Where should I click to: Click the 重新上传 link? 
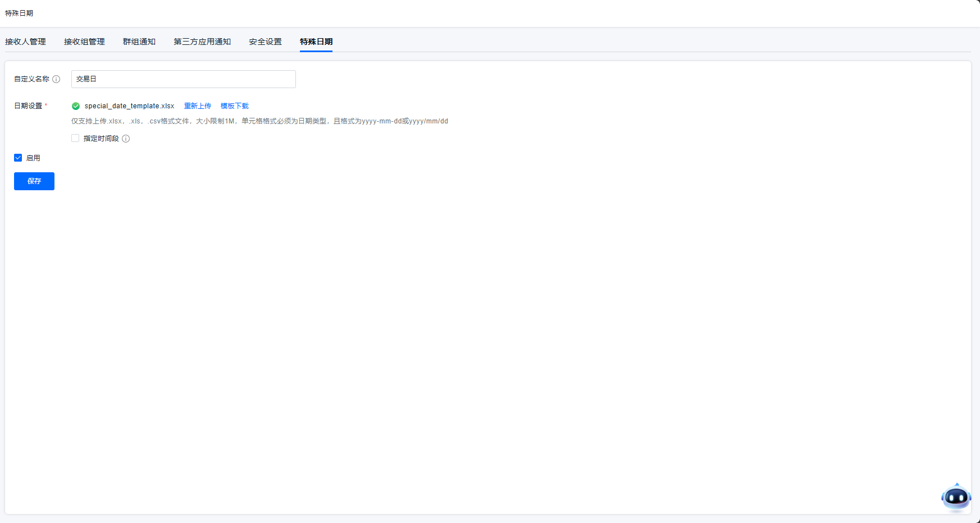click(x=198, y=106)
